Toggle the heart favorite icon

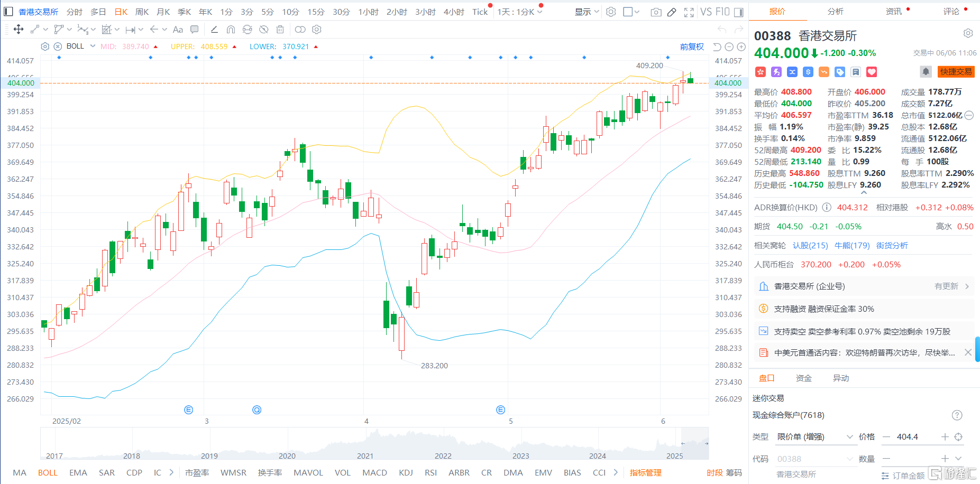click(x=872, y=72)
